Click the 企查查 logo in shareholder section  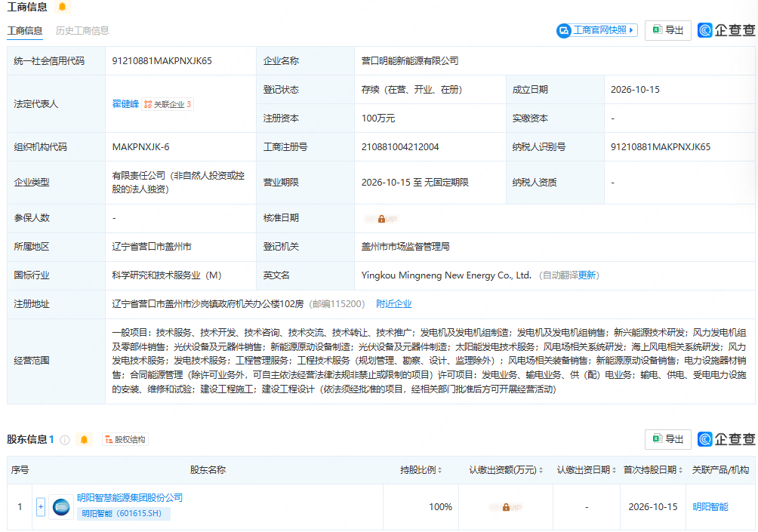click(x=726, y=438)
